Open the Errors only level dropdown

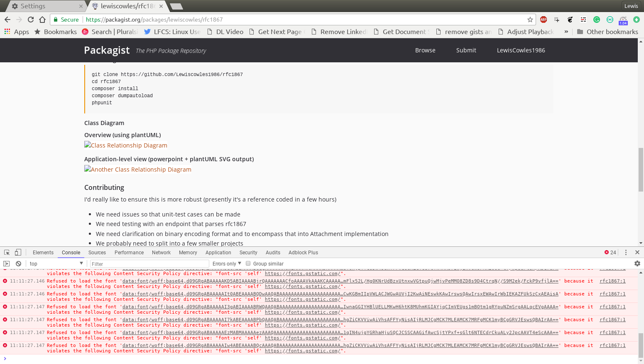pos(227,263)
